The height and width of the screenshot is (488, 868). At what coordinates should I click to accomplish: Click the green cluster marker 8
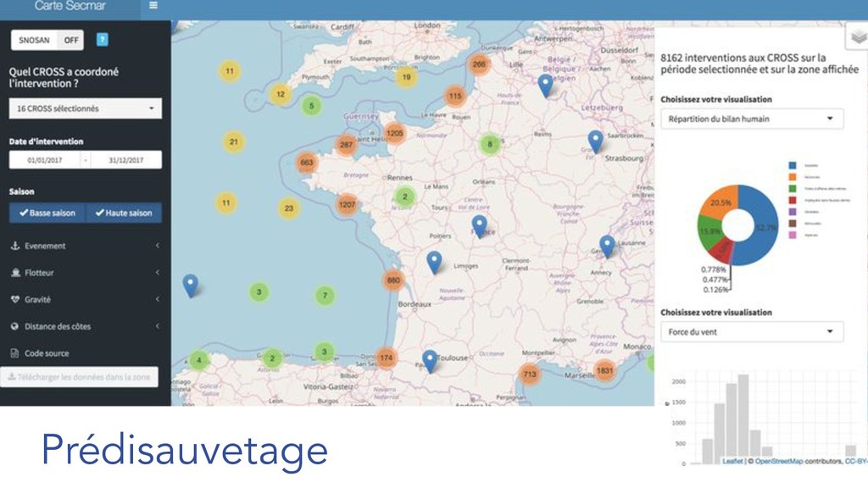coord(490,144)
